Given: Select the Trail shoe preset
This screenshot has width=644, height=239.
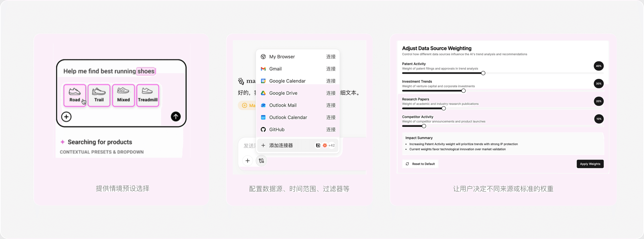Looking at the screenshot, I should click(99, 95).
